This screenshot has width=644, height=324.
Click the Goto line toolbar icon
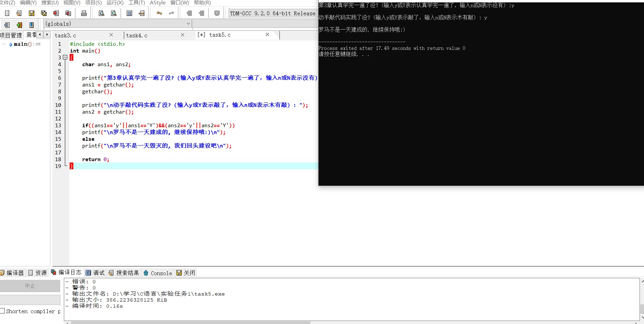pyautogui.click(x=142, y=13)
